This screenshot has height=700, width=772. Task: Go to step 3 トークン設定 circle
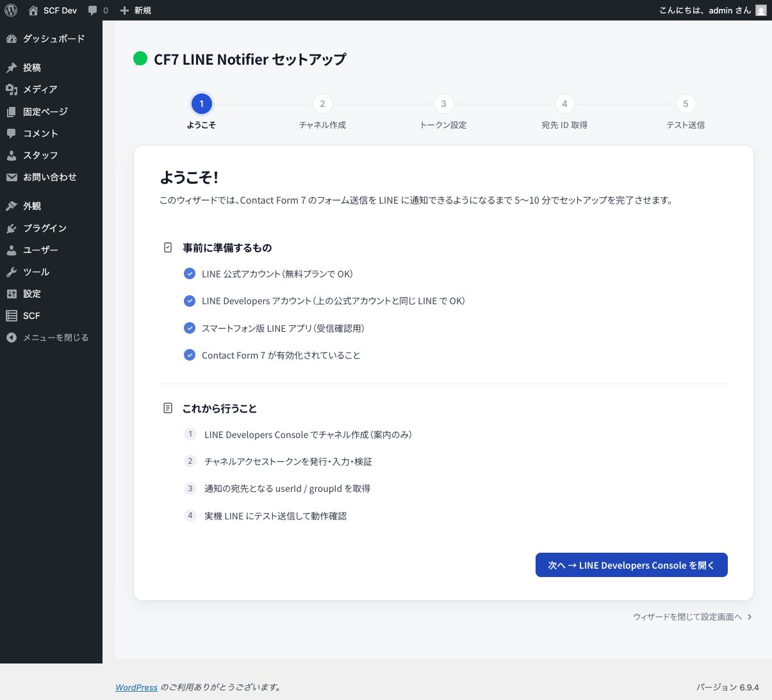[x=443, y=104]
